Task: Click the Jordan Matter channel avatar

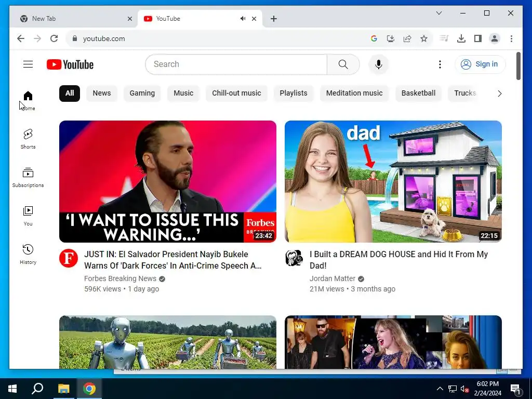Action: [294, 259]
